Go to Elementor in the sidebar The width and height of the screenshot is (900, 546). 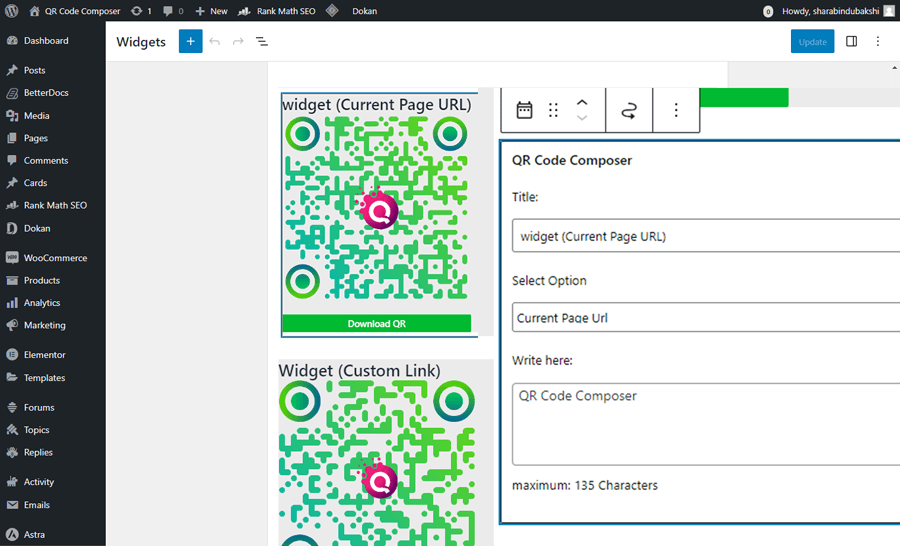coord(45,355)
